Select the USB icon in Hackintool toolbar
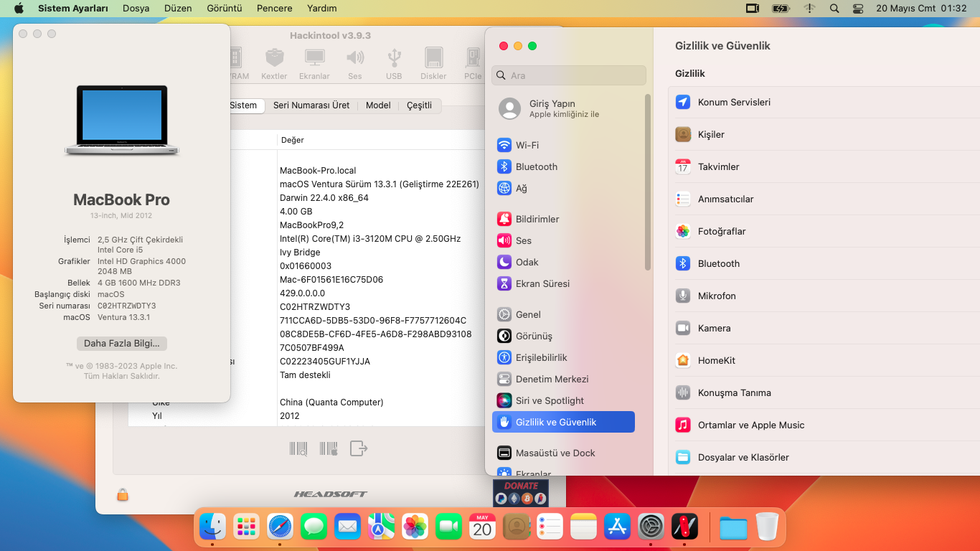 (x=394, y=63)
